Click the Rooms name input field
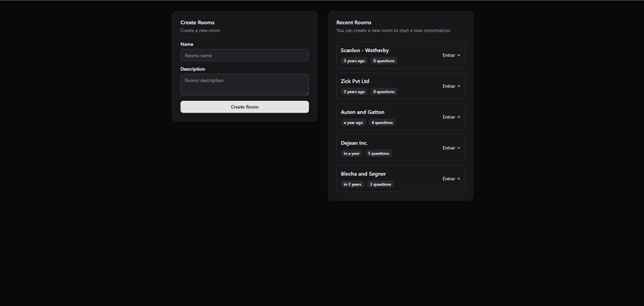This screenshot has width=644, height=306. click(x=244, y=55)
